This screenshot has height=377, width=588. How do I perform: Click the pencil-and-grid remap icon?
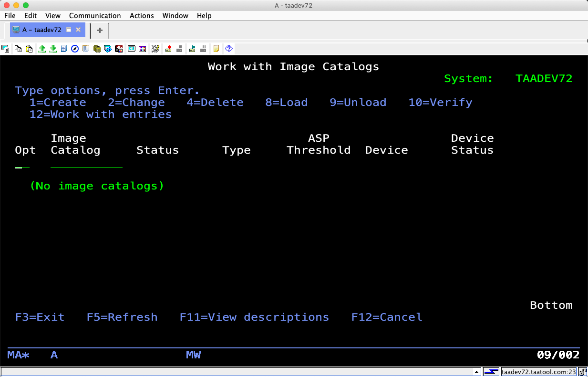pyautogui.click(x=155, y=49)
